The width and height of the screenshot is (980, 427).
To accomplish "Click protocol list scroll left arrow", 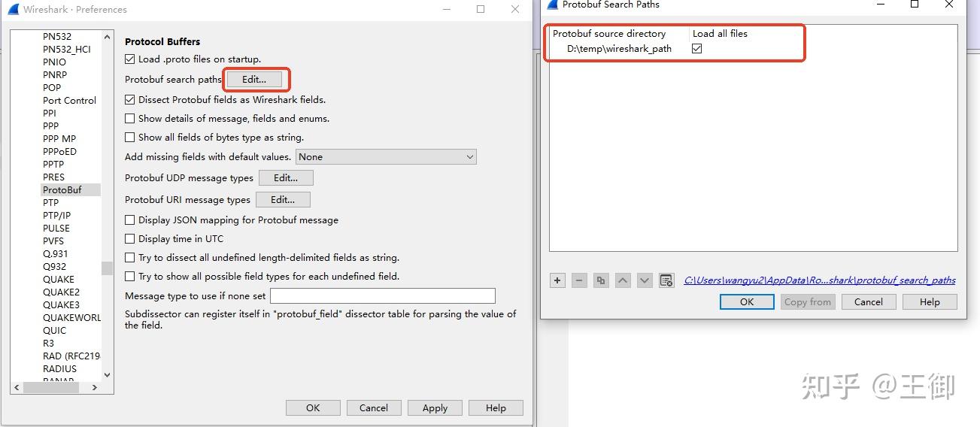I will click(17, 388).
